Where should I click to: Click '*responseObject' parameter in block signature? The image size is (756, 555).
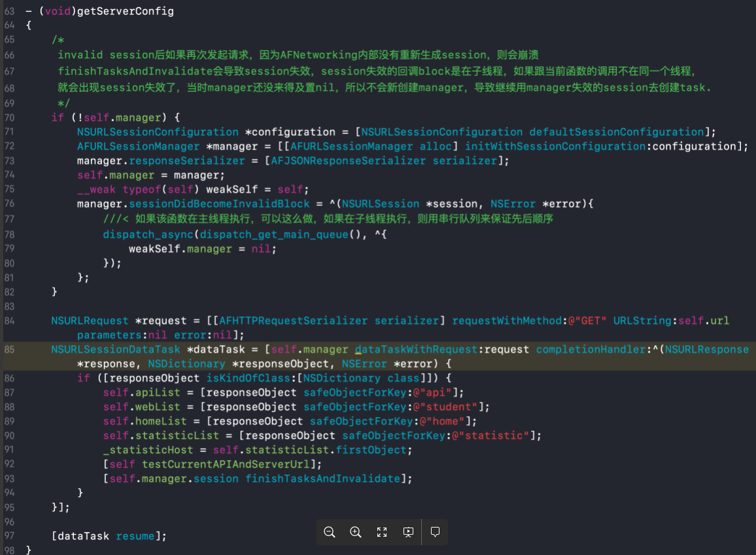click(280, 363)
